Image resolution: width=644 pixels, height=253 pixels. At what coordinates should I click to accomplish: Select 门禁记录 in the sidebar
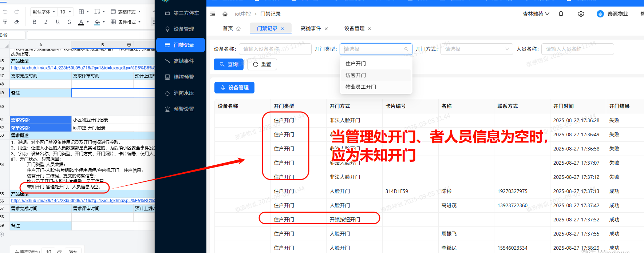(x=181, y=45)
